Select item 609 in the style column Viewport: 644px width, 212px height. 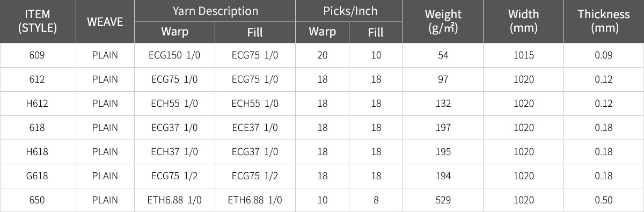pyautogui.click(x=38, y=55)
